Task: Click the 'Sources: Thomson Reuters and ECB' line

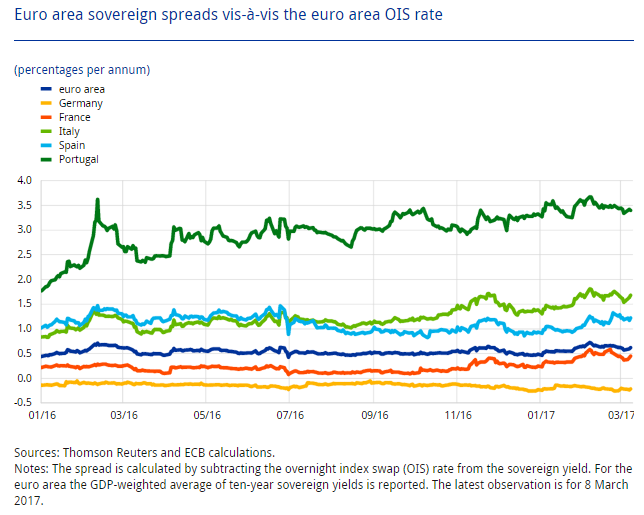Action: [144, 453]
